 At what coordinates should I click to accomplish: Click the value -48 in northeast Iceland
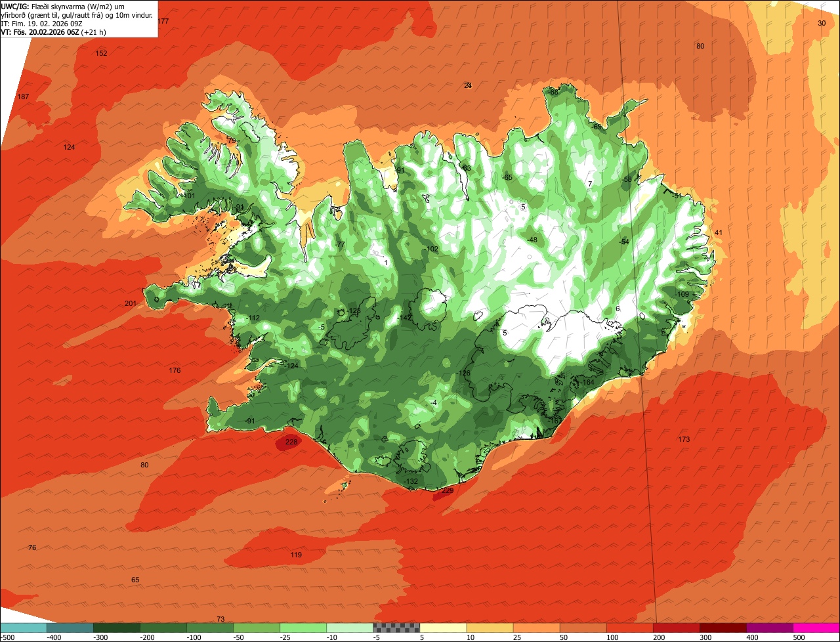tap(532, 240)
